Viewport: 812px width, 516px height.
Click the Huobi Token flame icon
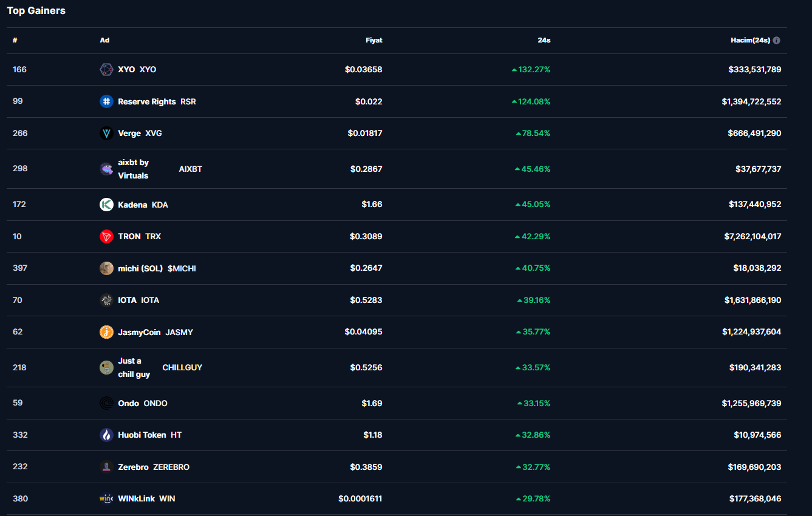coord(106,435)
